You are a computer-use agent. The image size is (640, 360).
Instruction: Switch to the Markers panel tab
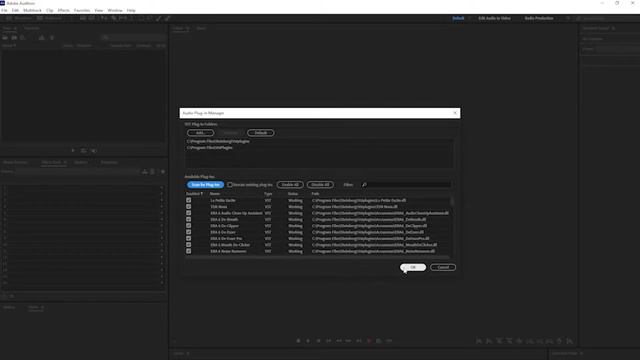(x=81, y=162)
